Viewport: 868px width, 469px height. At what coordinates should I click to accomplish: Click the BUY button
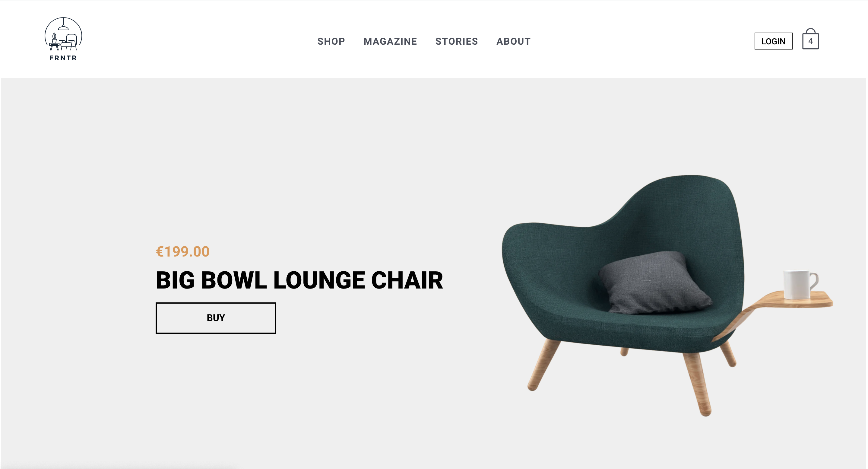216,317
